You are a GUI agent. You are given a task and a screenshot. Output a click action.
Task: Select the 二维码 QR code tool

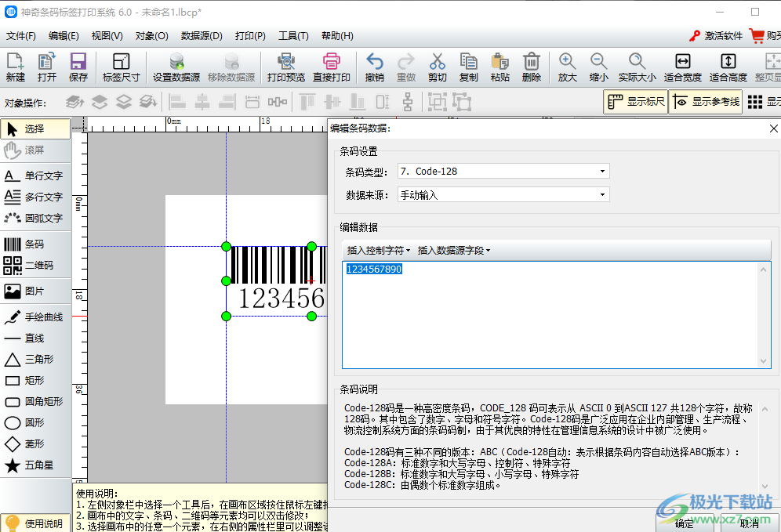coord(35,266)
